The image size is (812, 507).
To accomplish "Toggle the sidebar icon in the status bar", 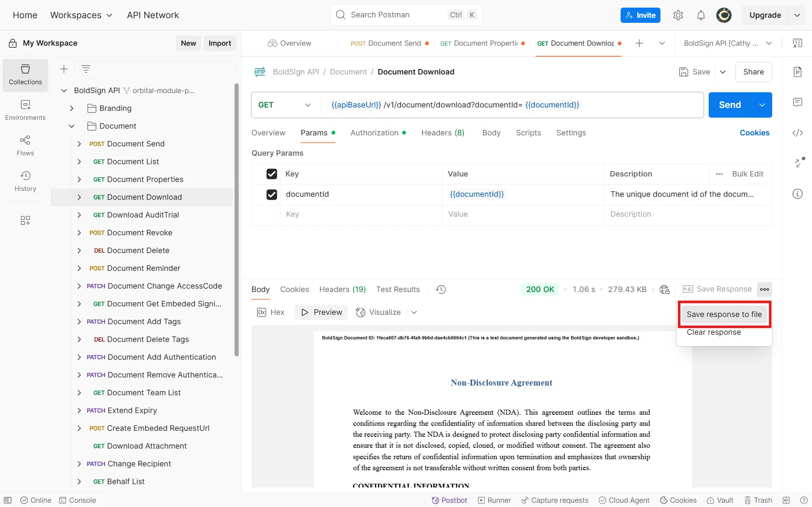I will point(8,500).
